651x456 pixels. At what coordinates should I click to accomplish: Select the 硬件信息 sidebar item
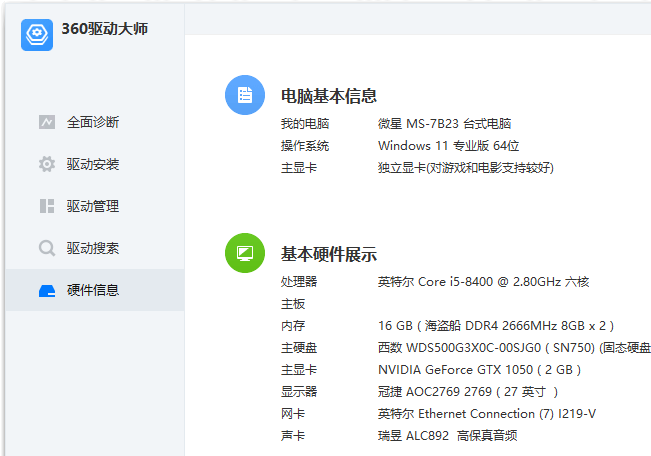coord(95,290)
